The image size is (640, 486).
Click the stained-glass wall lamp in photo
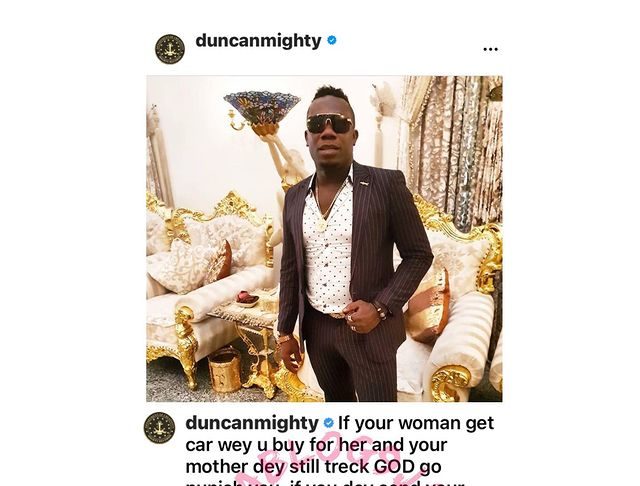point(262,109)
